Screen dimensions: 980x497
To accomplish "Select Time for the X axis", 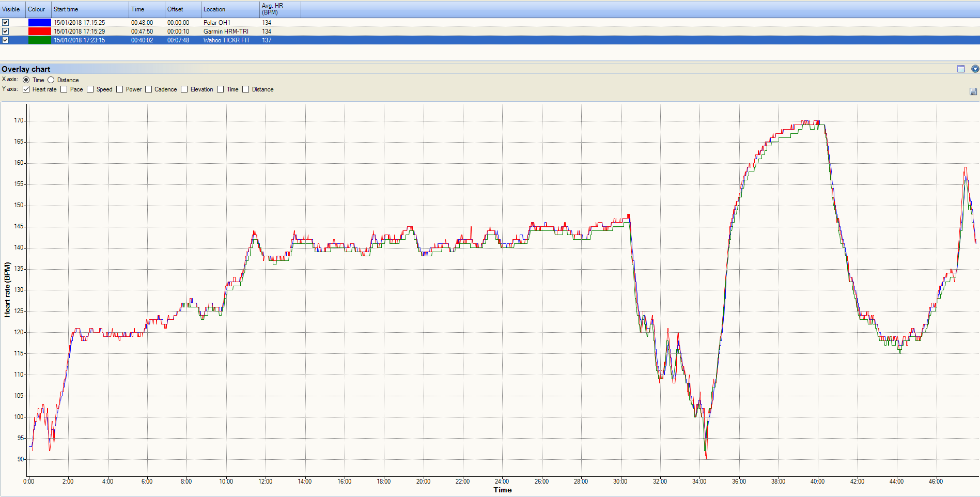I will (x=26, y=80).
